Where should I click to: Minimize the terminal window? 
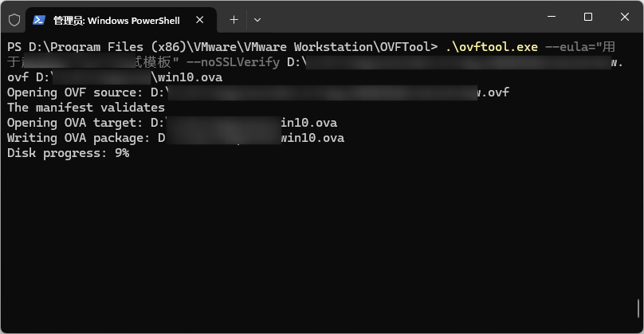coord(552,17)
